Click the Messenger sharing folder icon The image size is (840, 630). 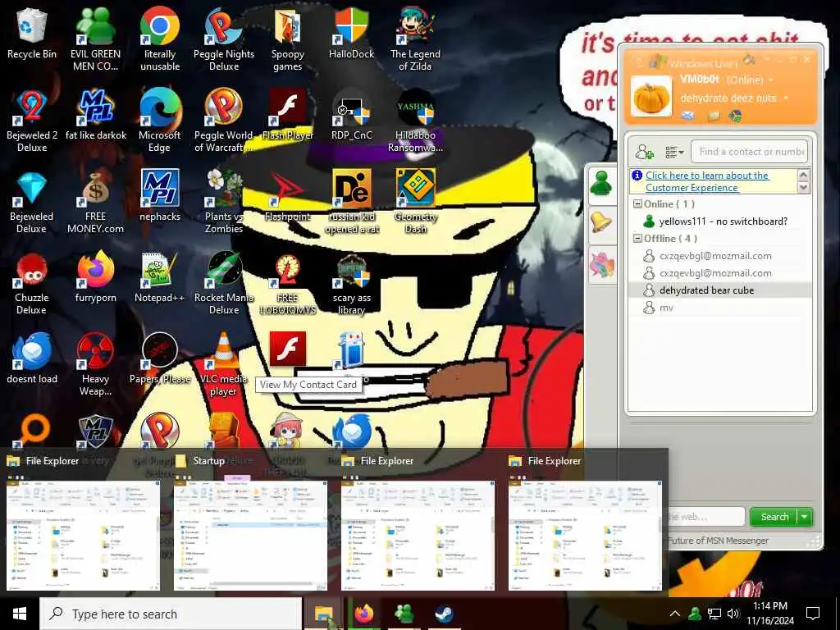714,115
